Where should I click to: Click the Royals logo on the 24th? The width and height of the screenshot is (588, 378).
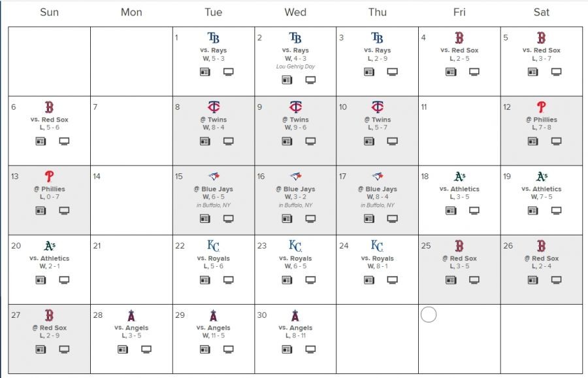377,245
